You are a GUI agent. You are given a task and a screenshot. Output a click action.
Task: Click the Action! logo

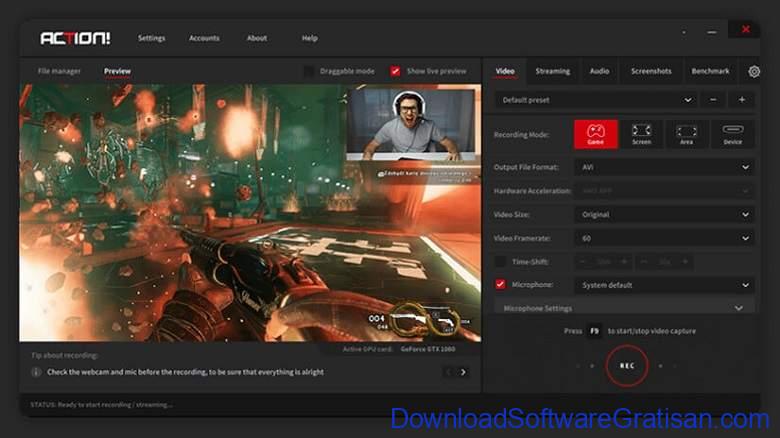[x=75, y=38]
